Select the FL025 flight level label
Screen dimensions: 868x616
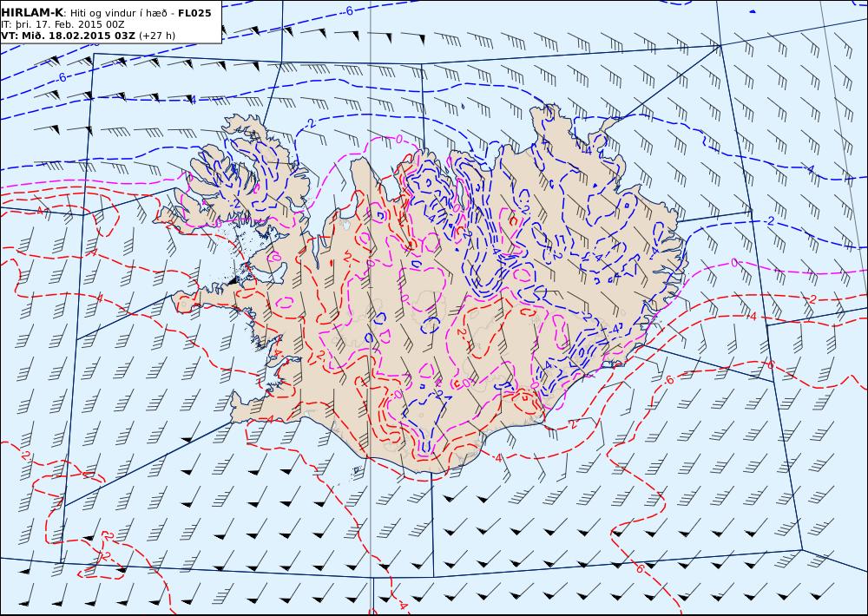(x=194, y=13)
